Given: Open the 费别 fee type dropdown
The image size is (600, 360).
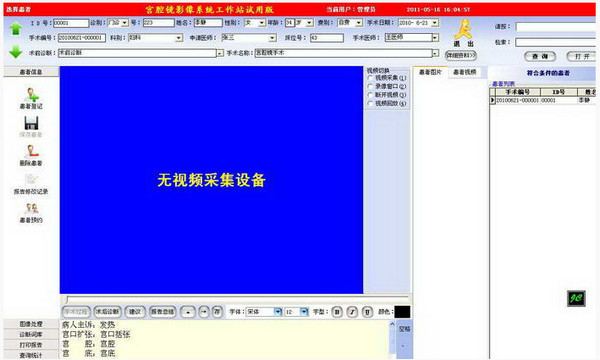Looking at the screenshot, I should coord(359,23).
